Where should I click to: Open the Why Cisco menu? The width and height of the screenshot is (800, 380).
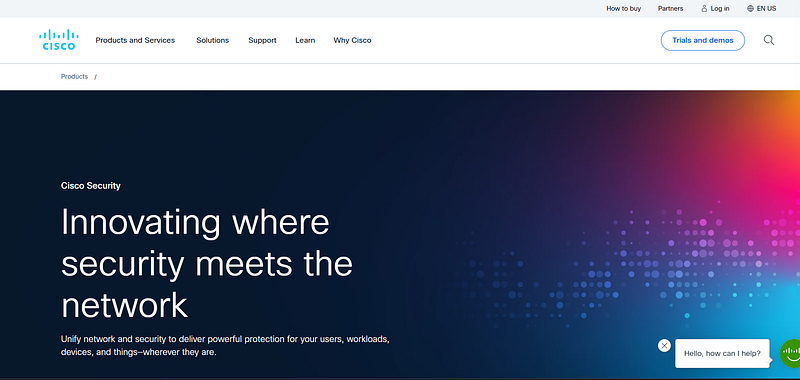353,40
